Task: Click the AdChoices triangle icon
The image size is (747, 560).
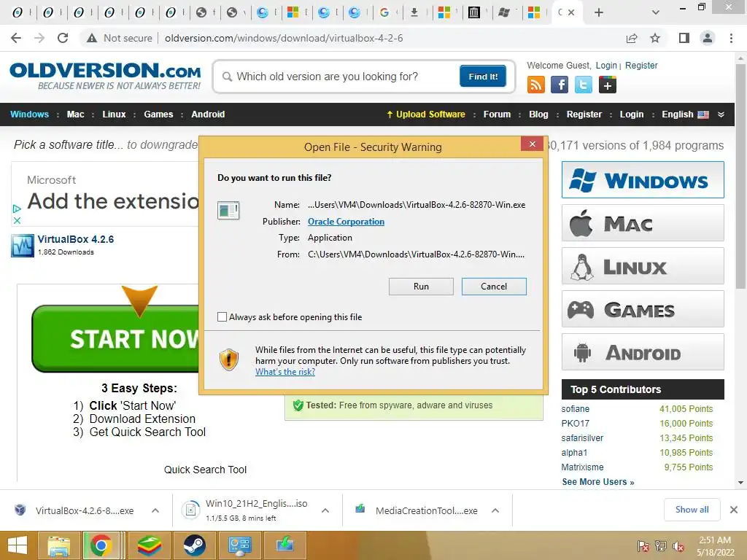Action: [17, 209]
